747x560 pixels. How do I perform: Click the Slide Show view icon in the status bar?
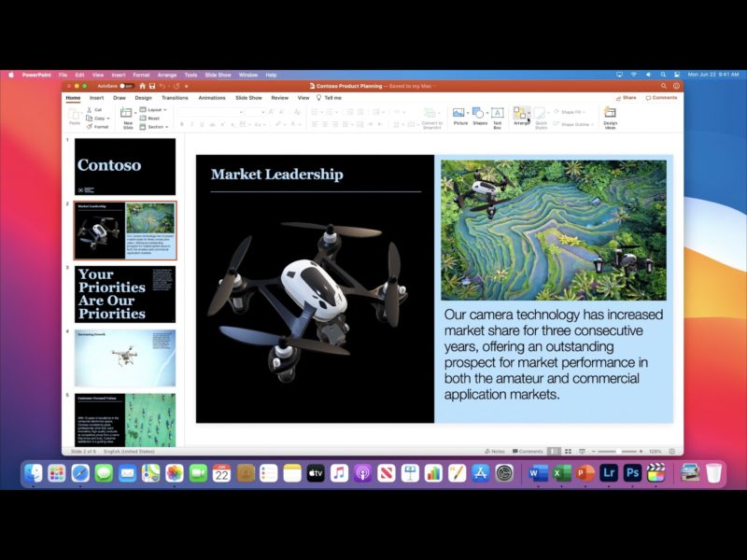pos(582,451)
